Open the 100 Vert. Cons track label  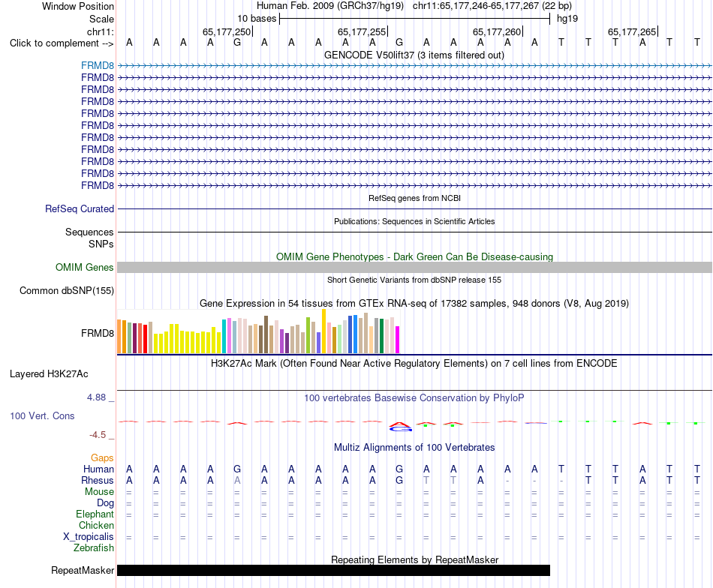[42, 415]
